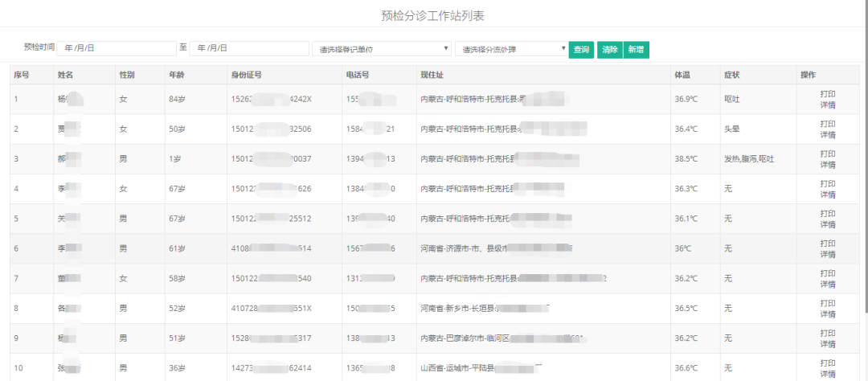Print row 1 record with 呕吐 symptom

(x=828, y=93)
